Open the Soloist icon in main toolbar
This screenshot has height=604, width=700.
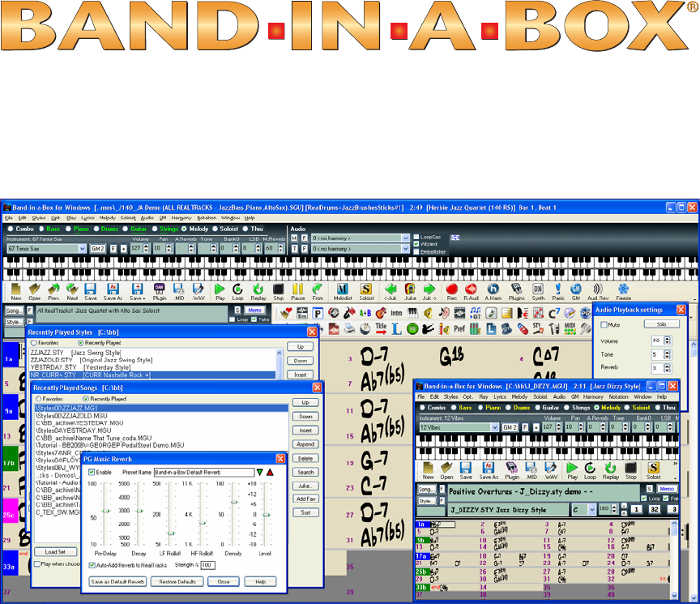(366, 291)
